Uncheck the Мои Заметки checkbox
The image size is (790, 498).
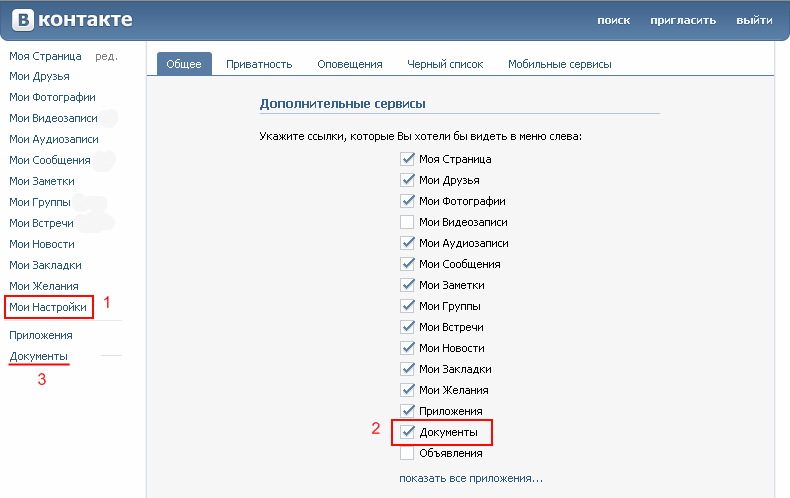[407, 285]
